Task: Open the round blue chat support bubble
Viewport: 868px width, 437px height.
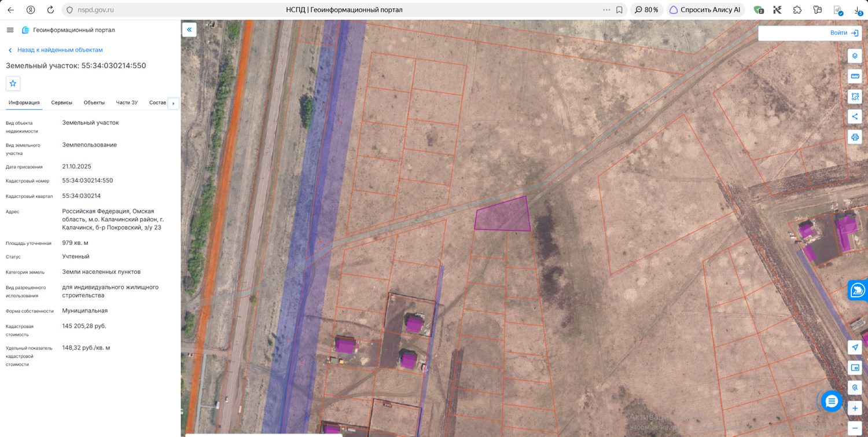Action: [832, 401]
